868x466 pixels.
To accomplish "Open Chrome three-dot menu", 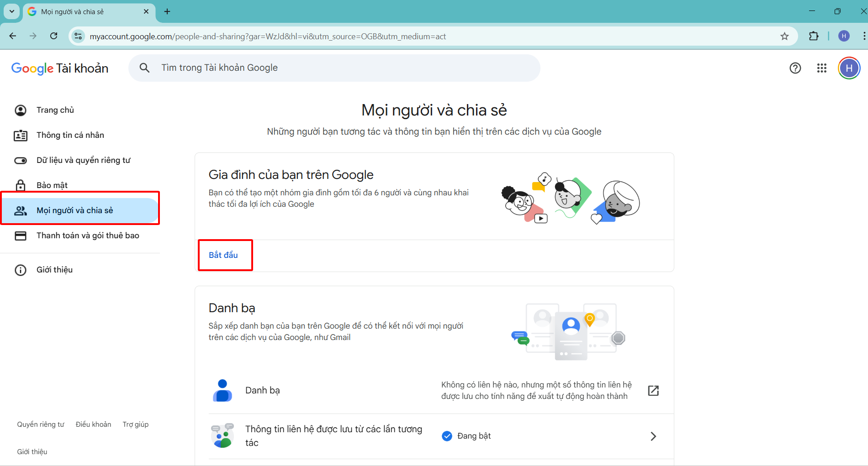I will pyautogui.click(x=863, y=36).
